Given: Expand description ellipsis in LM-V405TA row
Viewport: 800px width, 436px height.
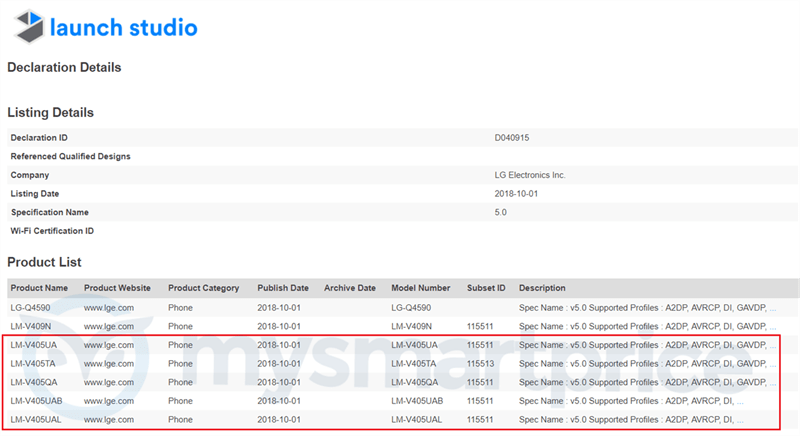Looking at the screenshot, I should pyautogui.click(x=772, y=365).
